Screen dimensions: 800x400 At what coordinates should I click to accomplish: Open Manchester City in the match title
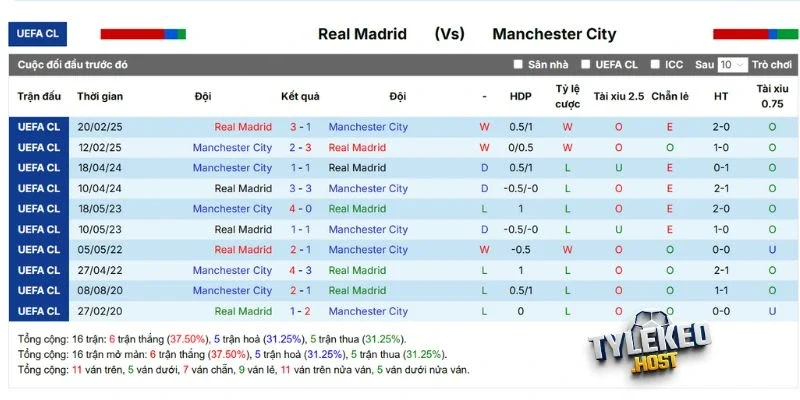click(554, 34)
